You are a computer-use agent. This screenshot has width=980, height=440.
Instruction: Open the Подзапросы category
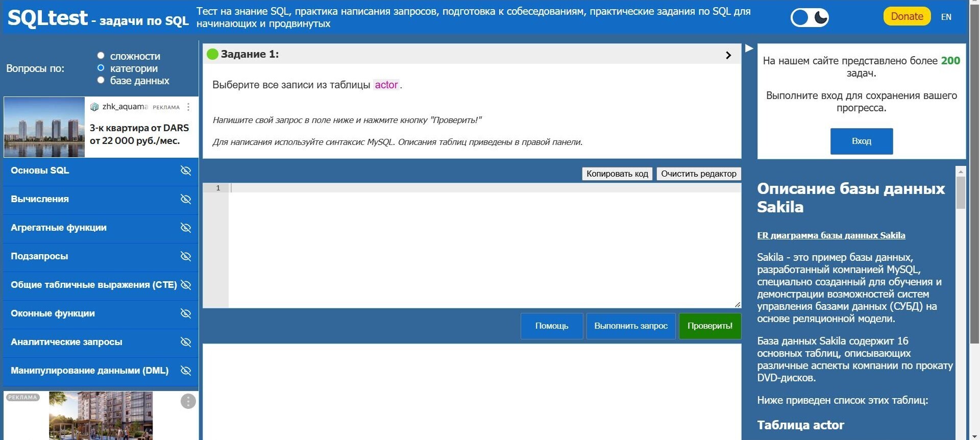pyautogui.click(x=39, y=256)
